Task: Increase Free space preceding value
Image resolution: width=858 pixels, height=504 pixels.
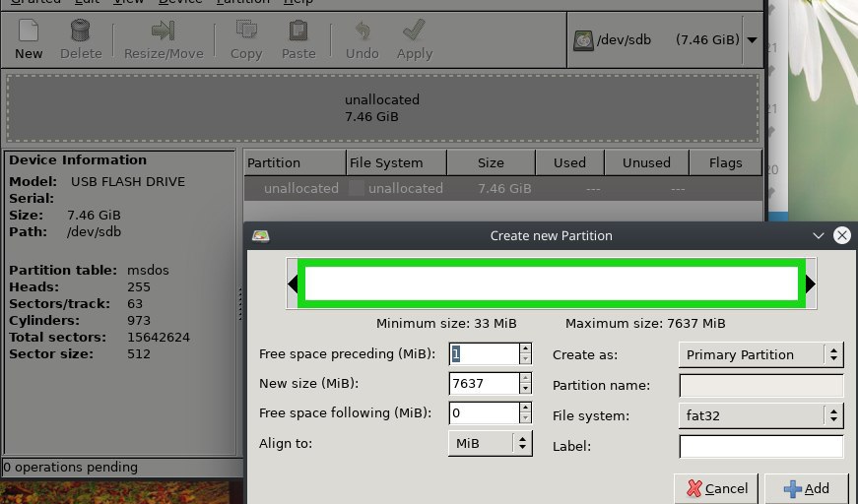Action: coord(525,348)
